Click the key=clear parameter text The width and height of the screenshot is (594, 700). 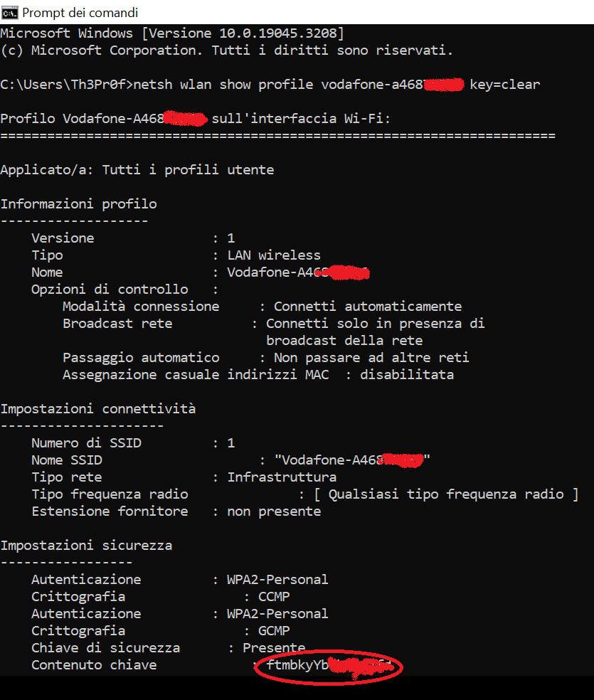(x=505, y=85)
